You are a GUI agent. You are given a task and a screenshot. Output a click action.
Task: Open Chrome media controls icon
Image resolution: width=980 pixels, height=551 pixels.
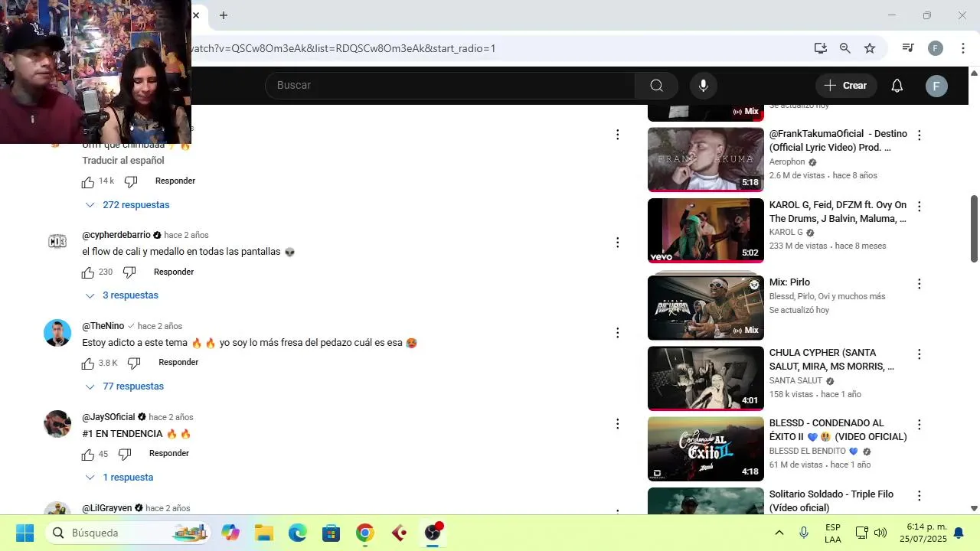908,48
